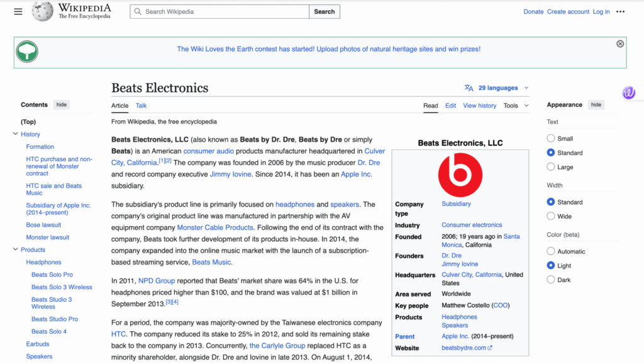
Task: Dismiss the Wiki Loves Earth banner
Action: pyautogui.click(x=620, y=43)
